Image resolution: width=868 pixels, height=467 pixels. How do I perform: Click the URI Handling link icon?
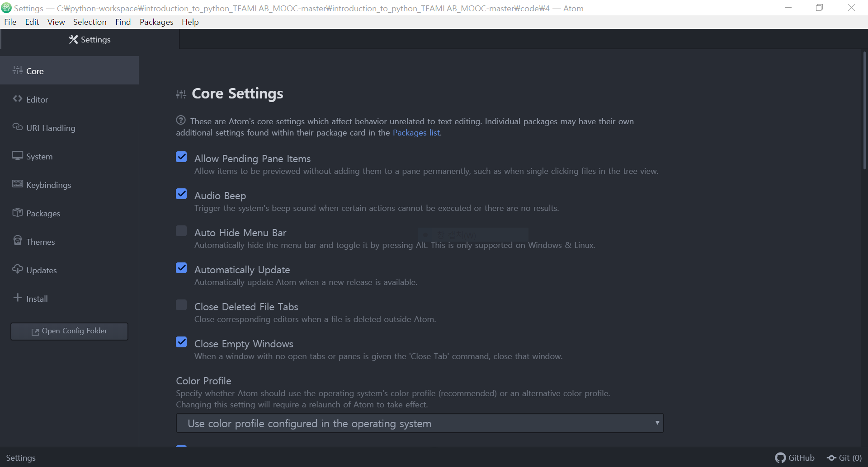(x=18, y=127)
